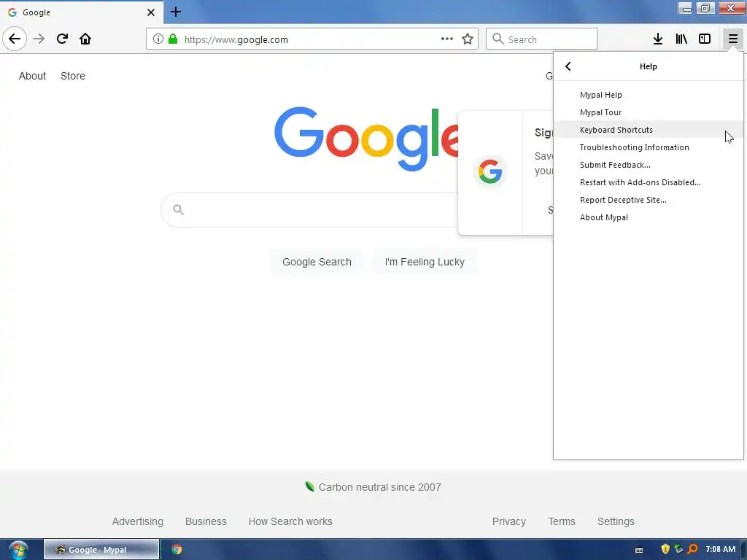Open the Terms footer link
This screenshot has height=560, width=747.
point(562,521)
